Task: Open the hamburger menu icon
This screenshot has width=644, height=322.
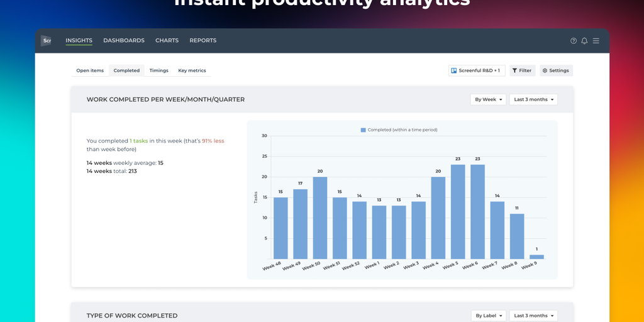Action: pos(596,41)
